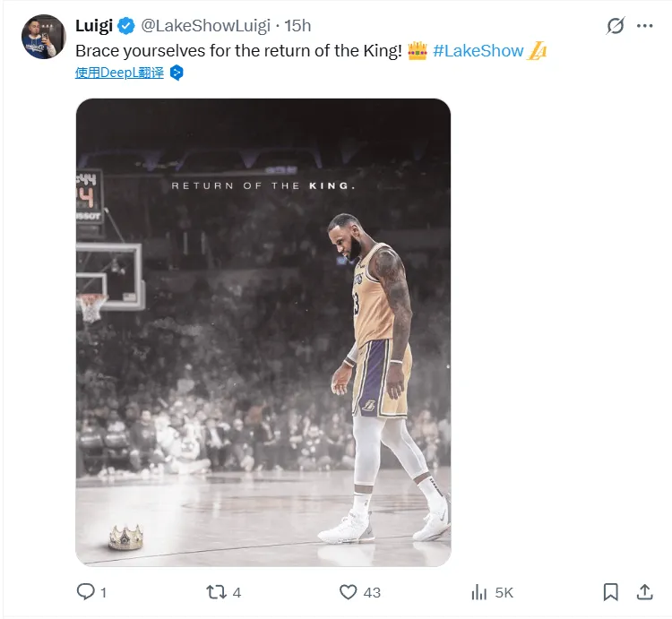Click the display name Luigi
The height and width of the screenshot is (619, 672).
click(94, 26)
